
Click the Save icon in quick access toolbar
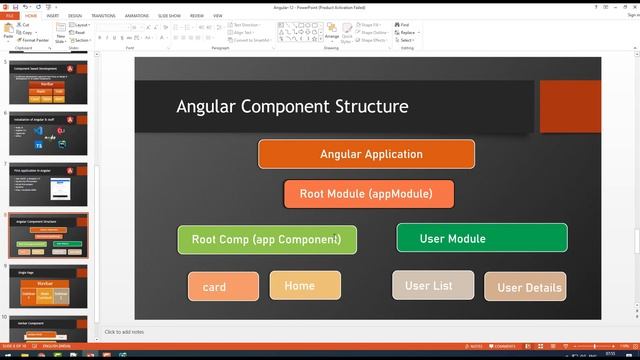pos(16,7)
